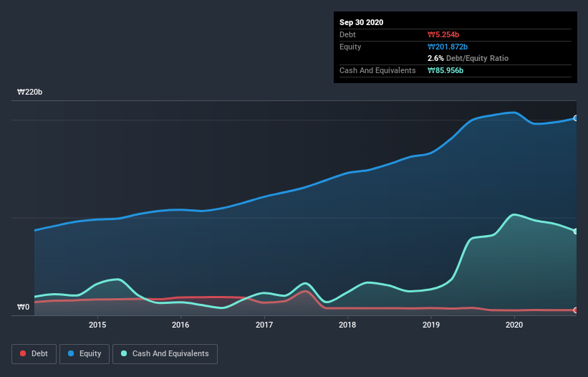Toggle the Debt series legend button

point(34,354)
